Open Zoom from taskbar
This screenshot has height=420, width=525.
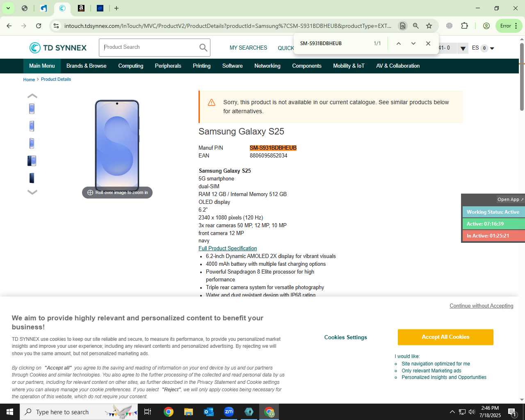(x=229, y=412)
